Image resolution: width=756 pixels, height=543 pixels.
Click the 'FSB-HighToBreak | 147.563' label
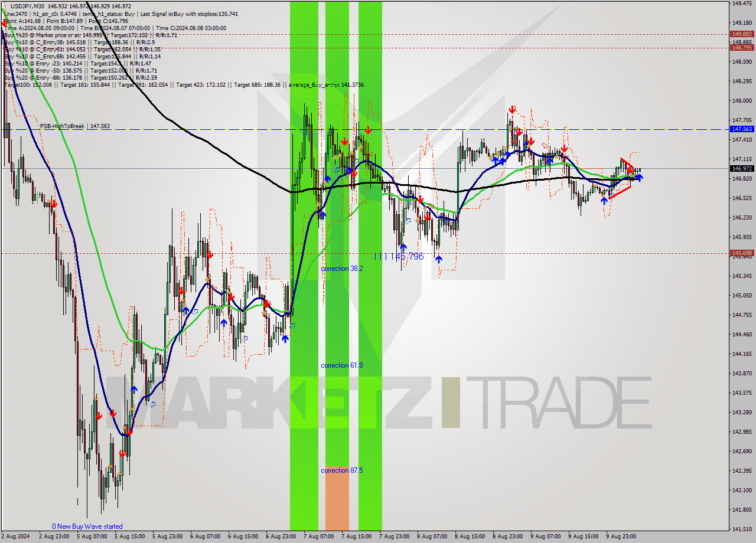[75, 126]
